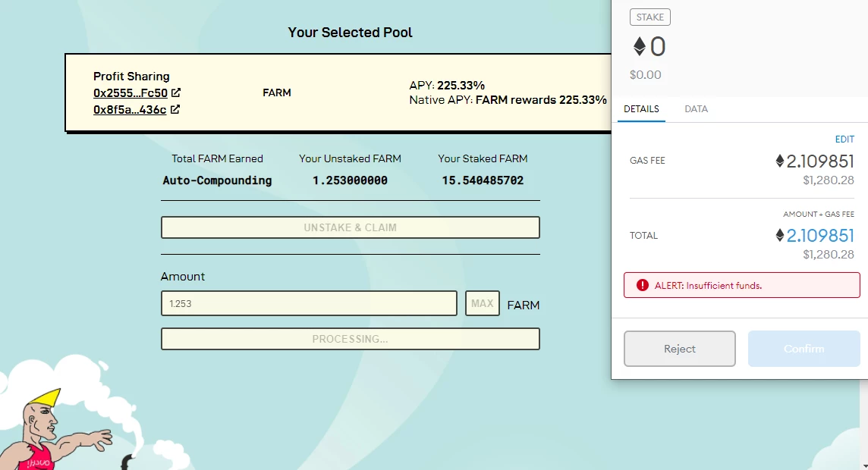Click the Ethereum icon beside the zero amount

click(x=640, y=46)
